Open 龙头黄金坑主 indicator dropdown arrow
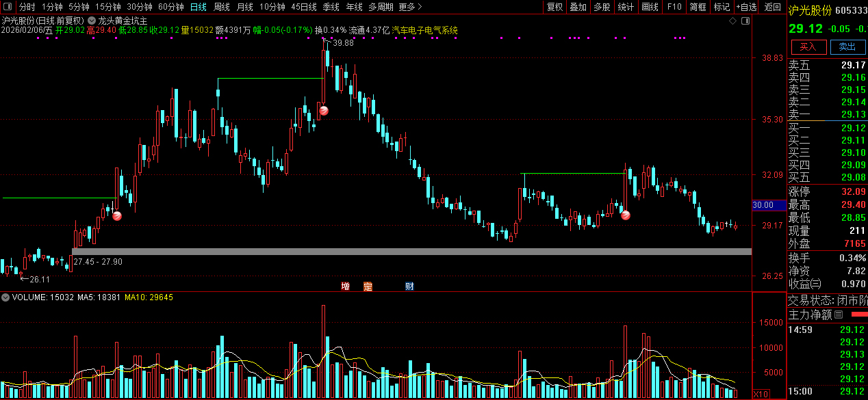Image resolution: width=868 pixels, height=400 pixels. coord(91,21)
